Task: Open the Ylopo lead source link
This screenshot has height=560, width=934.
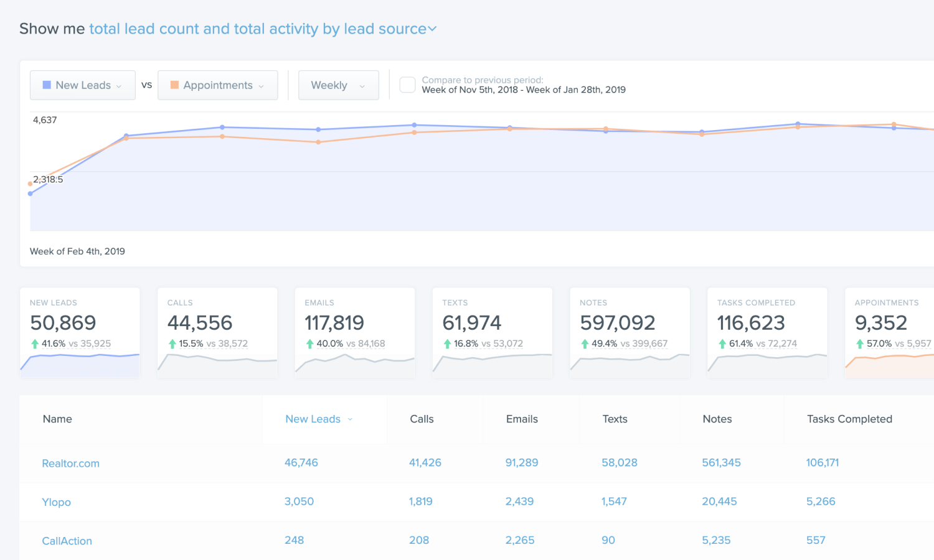Action: point(56,502)
